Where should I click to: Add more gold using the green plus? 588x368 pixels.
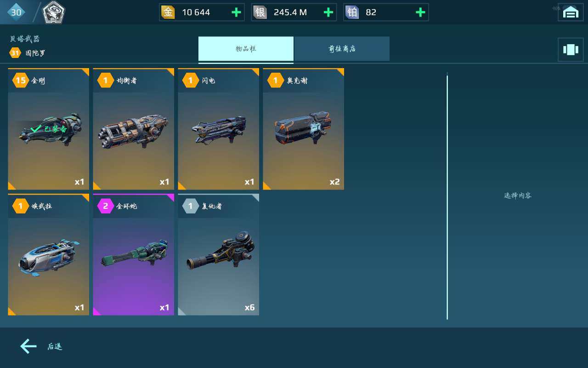[236, 12]
